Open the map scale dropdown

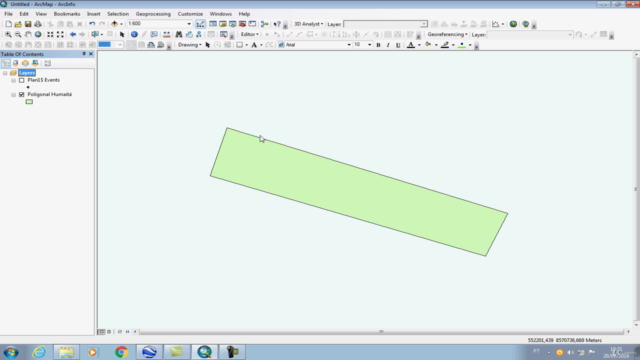click(x=189, y=24)
